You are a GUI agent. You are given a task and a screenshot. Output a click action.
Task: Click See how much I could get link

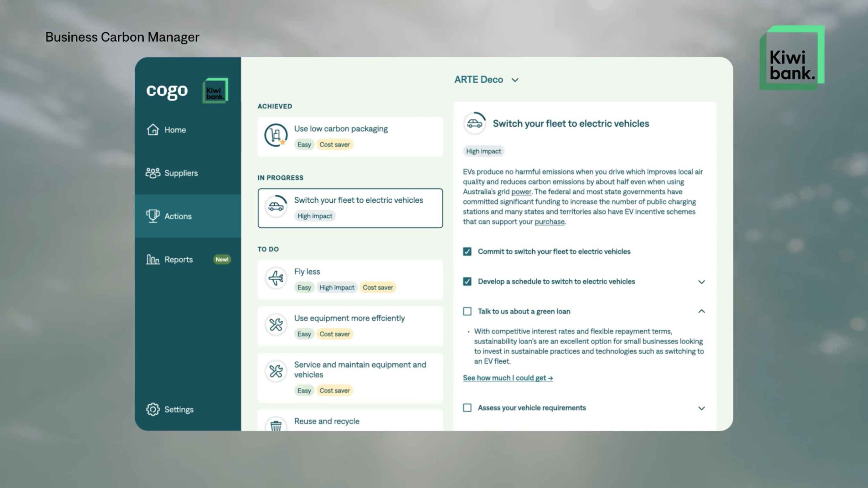point(508,378)
